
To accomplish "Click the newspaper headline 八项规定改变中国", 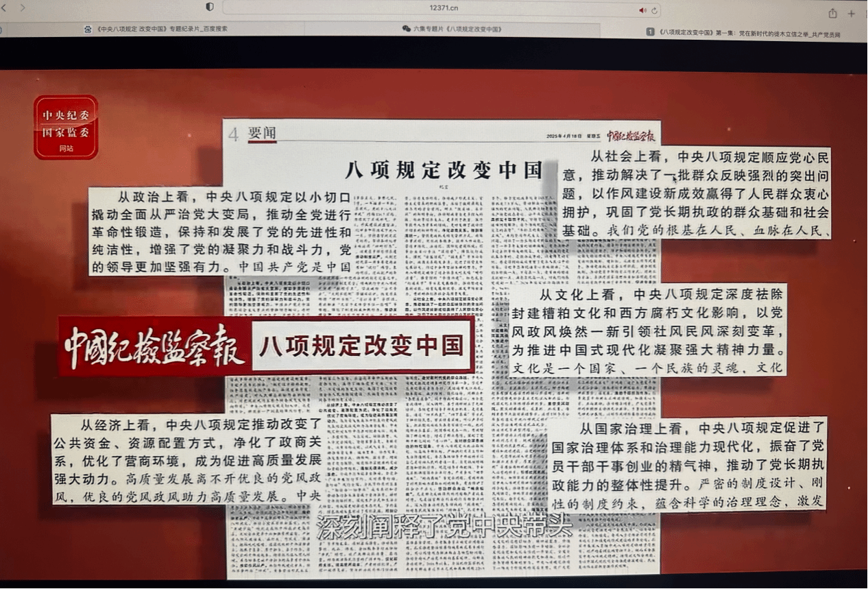I will pyautogui.click(x=444, y=169).
